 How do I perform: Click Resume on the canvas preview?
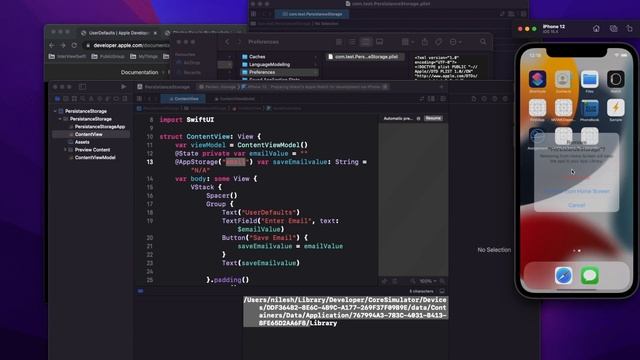pos(433,118)
